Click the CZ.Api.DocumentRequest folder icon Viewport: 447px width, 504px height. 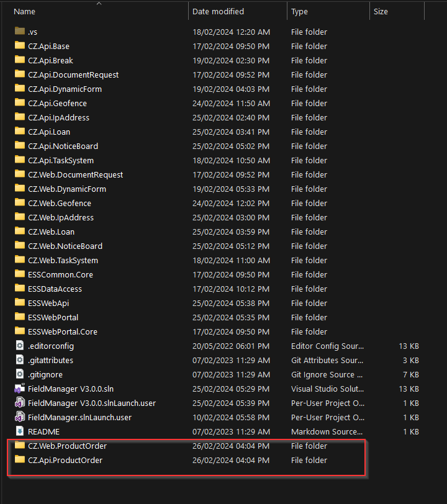[x=20, y=74]
